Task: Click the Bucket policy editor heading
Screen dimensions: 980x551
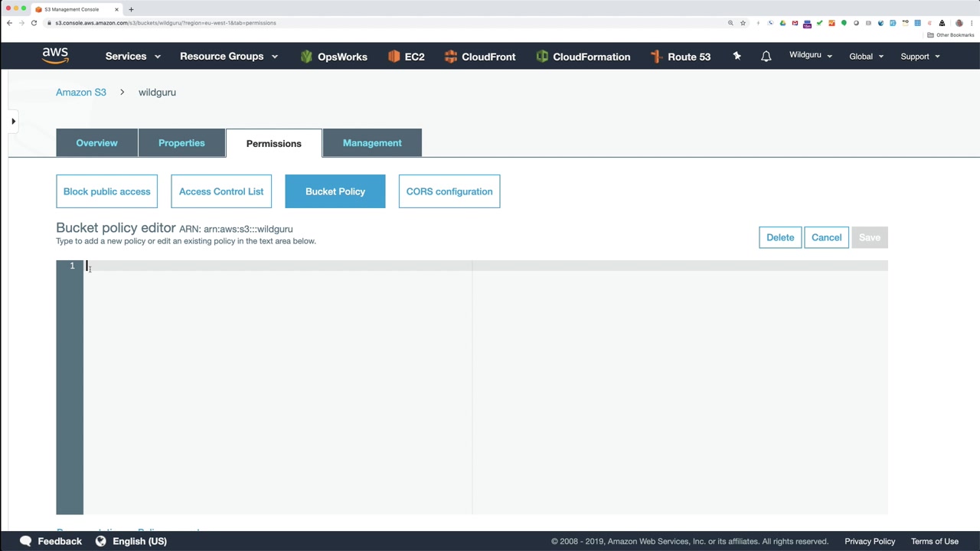Action: (x=116, y=228)
